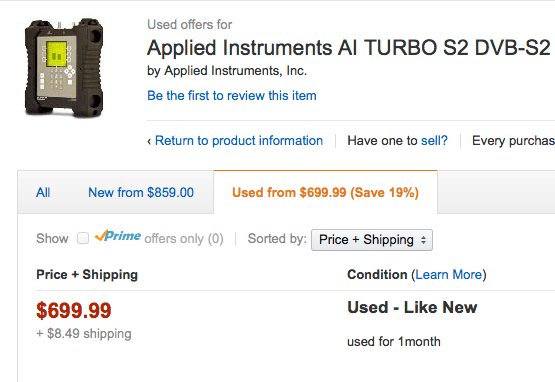Click the satellite meter product thumbnail
The height and width of the screenshot is (382, 555).
point(64,67)
